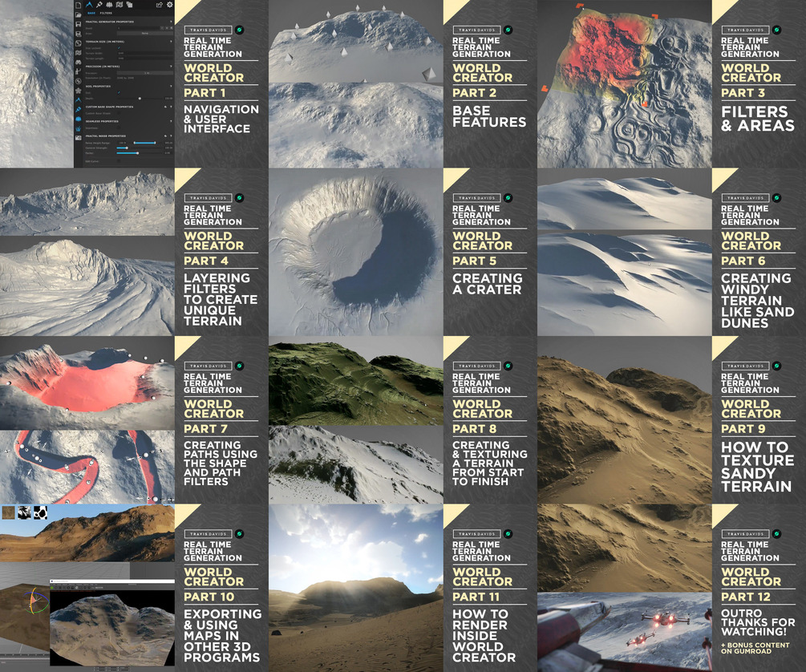
Task: Click the brown sand texture thumbnail in Part 10
Action: click(8, 512)
